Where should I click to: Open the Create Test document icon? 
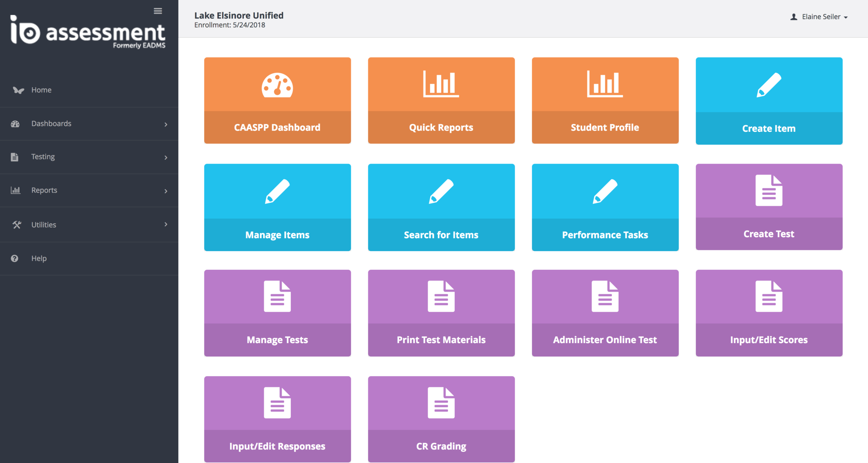pos(769,191)
